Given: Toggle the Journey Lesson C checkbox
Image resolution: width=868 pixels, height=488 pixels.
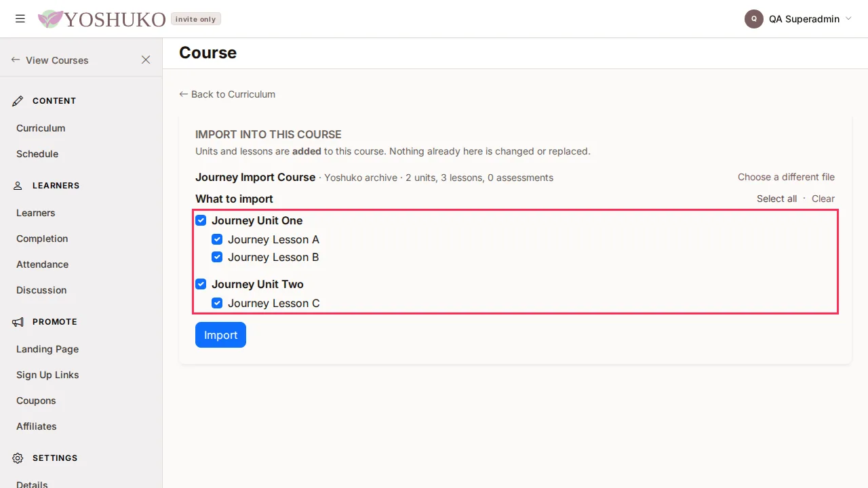Looking at the screenshot, I should click(x=217, y=303).
